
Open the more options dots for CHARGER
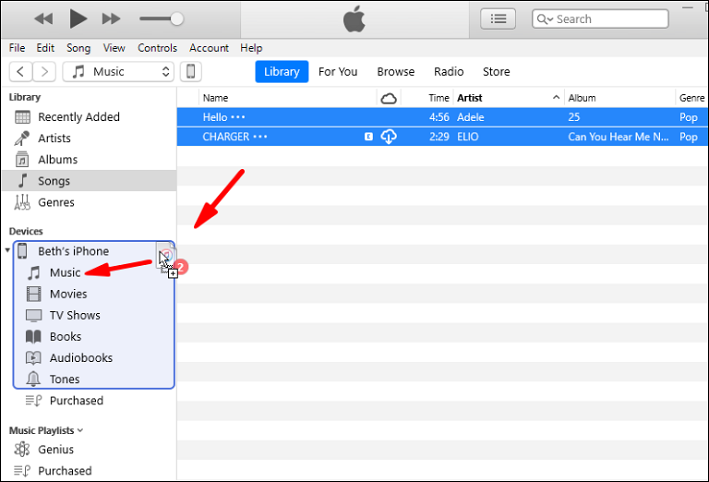[260, 137]
